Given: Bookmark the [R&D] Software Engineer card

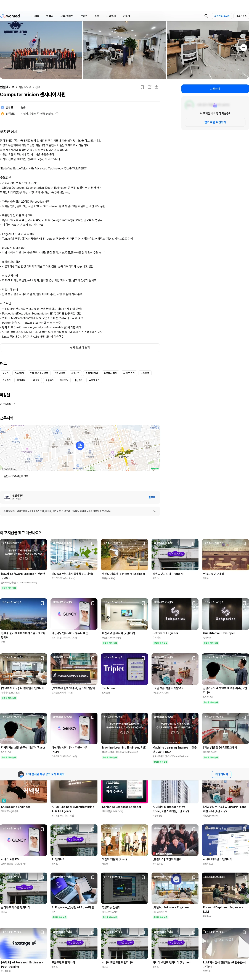Looking at the screenshot, I should 43,544.
